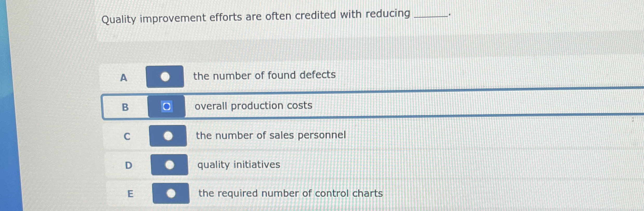The height and width of the screenshot is (211, 644).
Task: Choose answer 'the number of found defects'
Action: (x=264, y=75)
